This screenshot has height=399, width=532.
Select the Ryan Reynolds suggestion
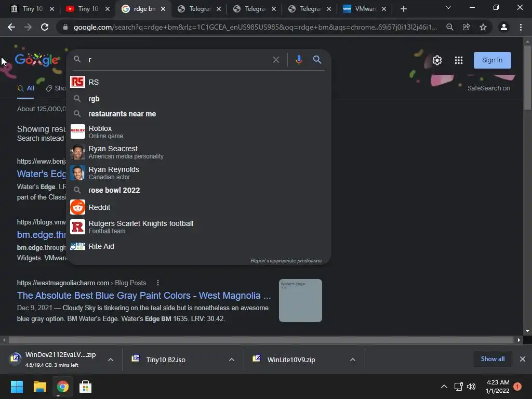click(199, 172)
